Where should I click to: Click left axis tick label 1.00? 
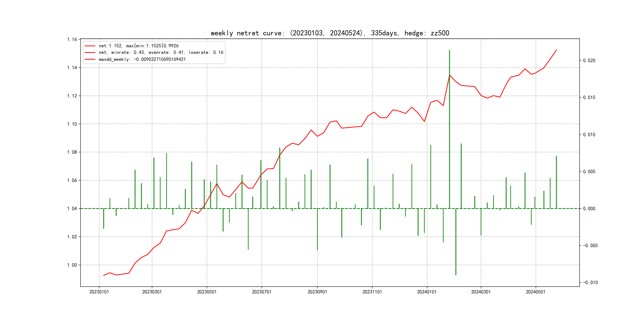click(72, 265)
